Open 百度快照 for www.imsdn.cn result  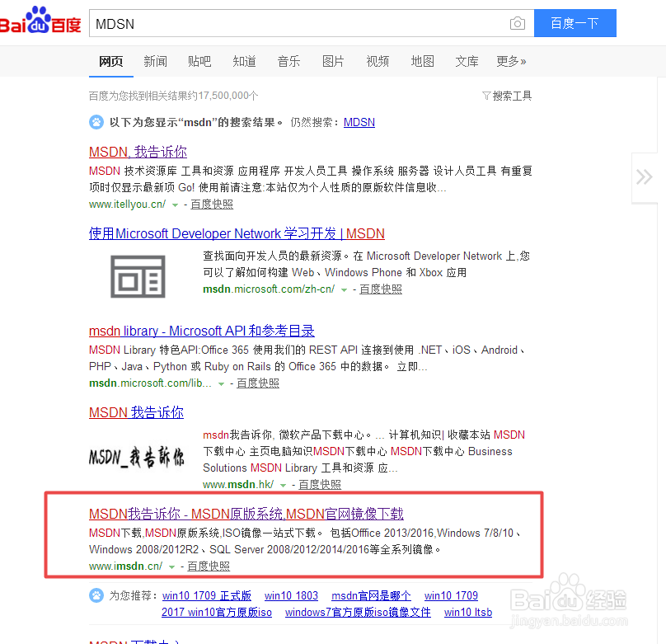point(209,566)
